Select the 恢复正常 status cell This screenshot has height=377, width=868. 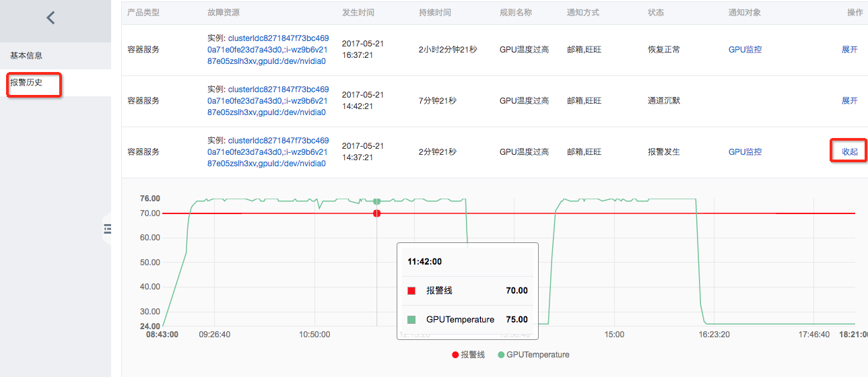(x=664, y=50)
